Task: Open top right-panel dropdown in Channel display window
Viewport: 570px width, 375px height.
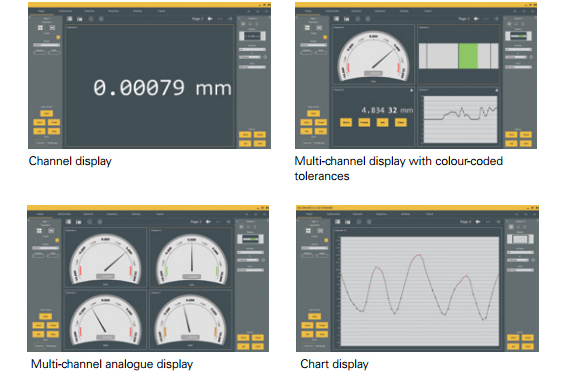Action: 252,49
